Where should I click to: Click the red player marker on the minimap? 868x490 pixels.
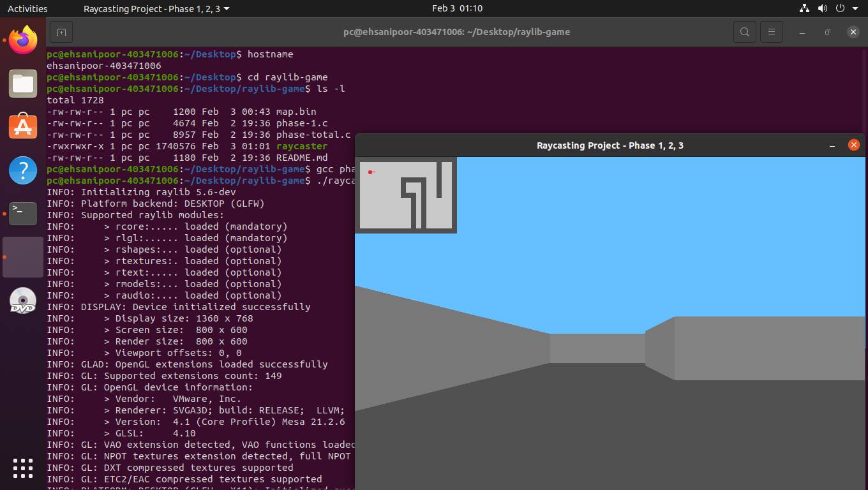371,172
